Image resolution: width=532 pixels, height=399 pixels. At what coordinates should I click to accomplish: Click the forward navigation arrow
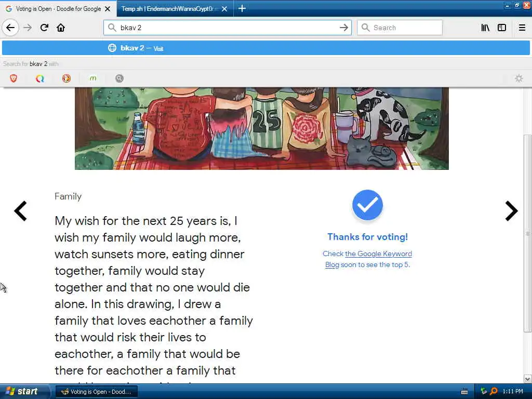(28, 28)
